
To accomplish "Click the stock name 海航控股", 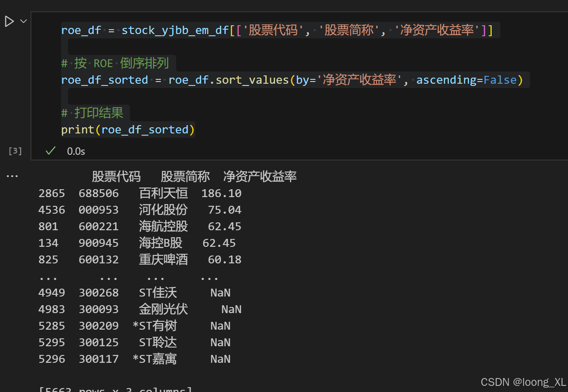I will tap(163, 226).
